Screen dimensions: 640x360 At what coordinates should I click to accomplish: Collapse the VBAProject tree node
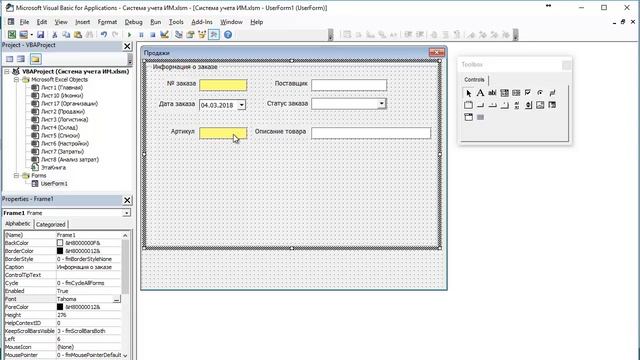pyautogui.click(x=7, y=71)
